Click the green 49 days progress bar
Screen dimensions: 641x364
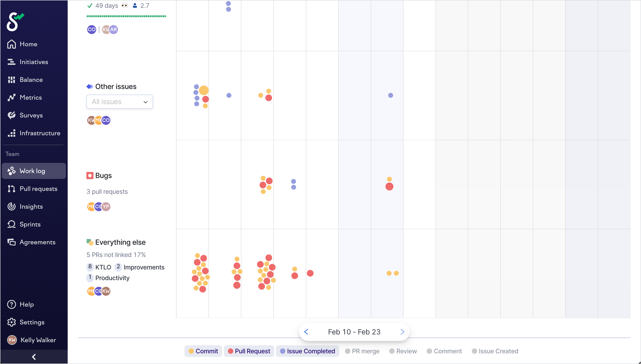pyautogui.click(x=126, y=16)
